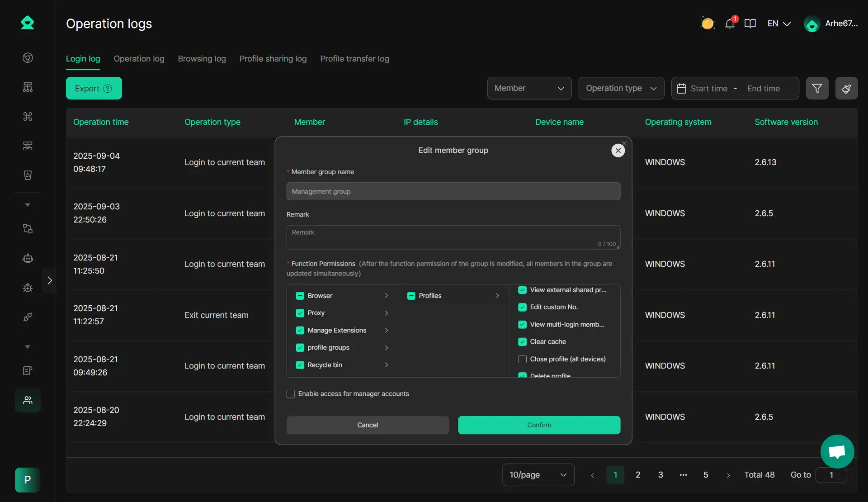Go to page 3 of logs
Image resolution: width=868 pixels, height=502 pixels.
click(x=660, y=475)
